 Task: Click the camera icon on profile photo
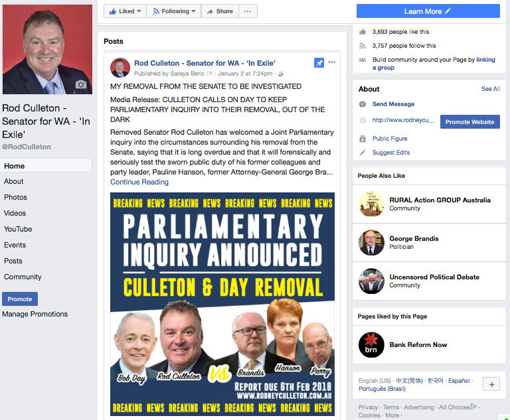[x=80, y=84]
